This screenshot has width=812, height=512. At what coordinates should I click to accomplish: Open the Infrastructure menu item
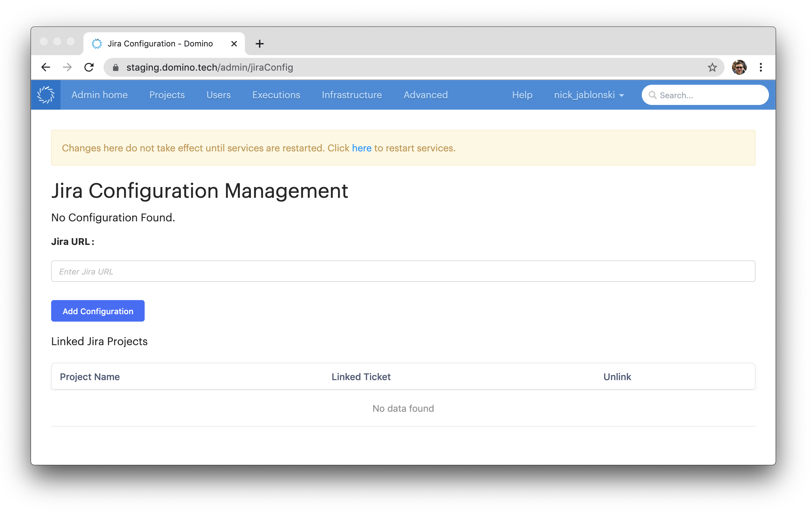(x=352, y=95)
